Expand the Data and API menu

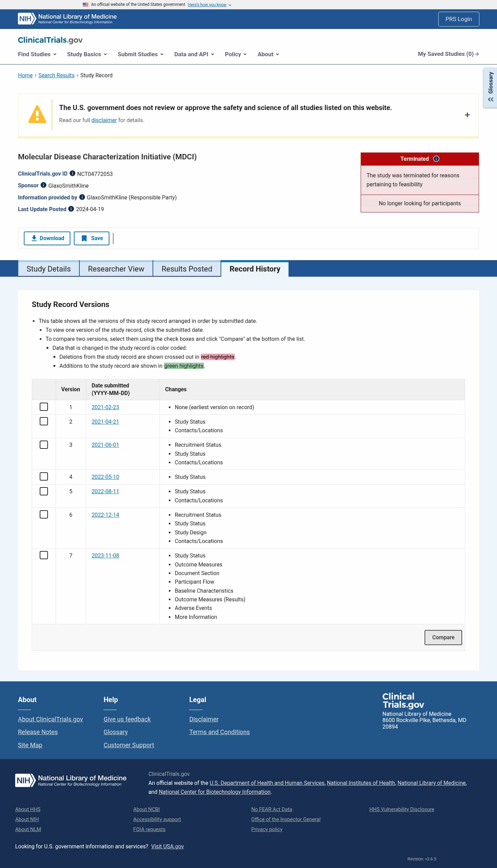coord(194,54)
